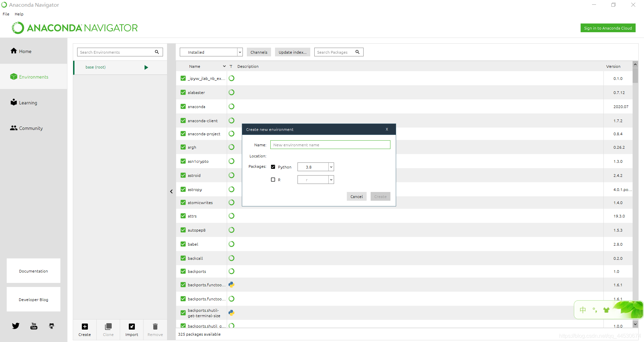
Task: Toggle the backports package checkbox
Action: 183,271
